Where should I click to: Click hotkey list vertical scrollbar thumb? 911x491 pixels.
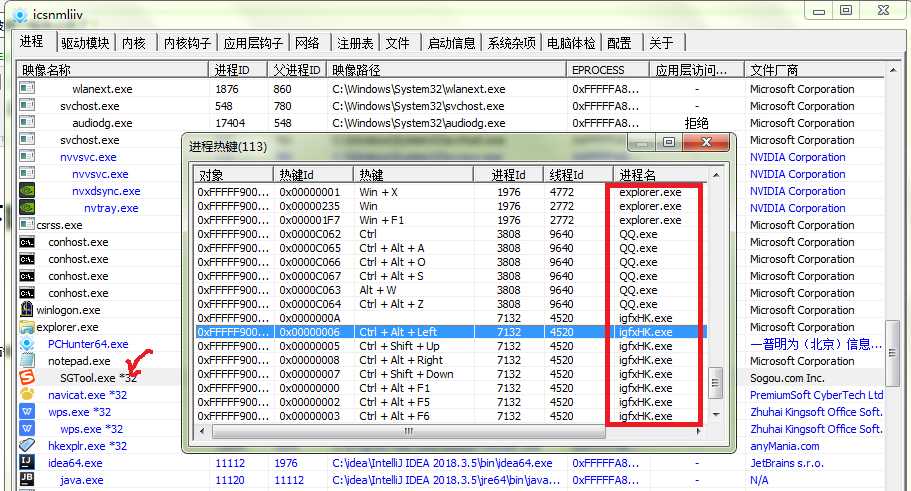pyautogui.click(x=716, y=382)
